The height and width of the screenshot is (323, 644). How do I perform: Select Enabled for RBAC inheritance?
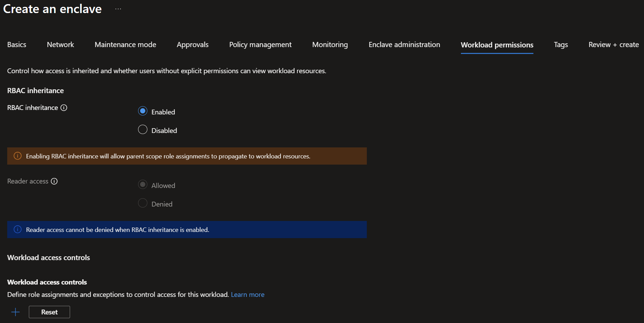[143, 111]
